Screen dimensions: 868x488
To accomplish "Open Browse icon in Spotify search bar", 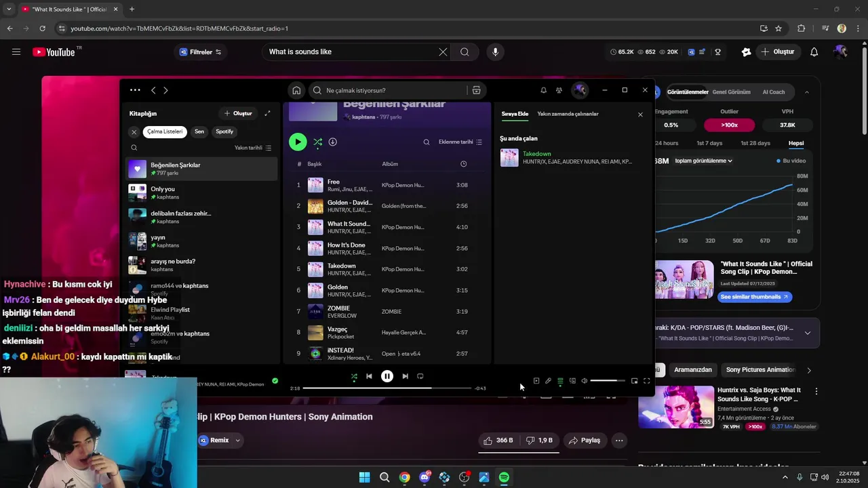I will (x=476, y=90).
